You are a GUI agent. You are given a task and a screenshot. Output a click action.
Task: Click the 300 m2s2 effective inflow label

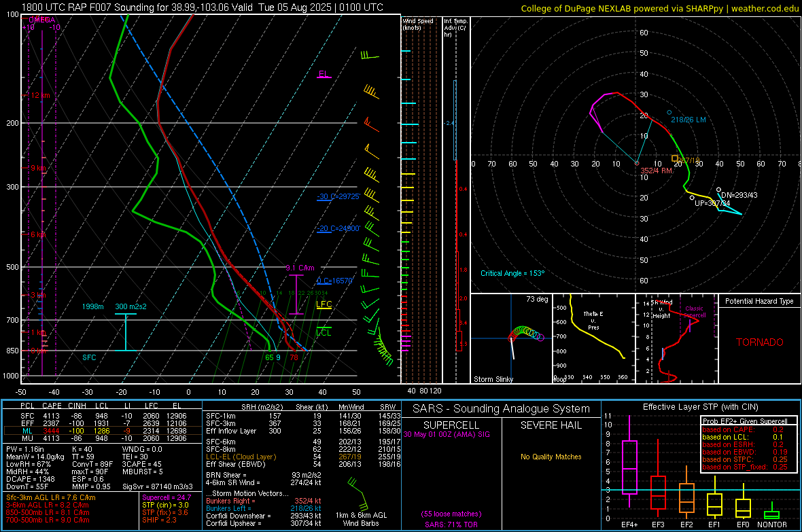[130, 306]
